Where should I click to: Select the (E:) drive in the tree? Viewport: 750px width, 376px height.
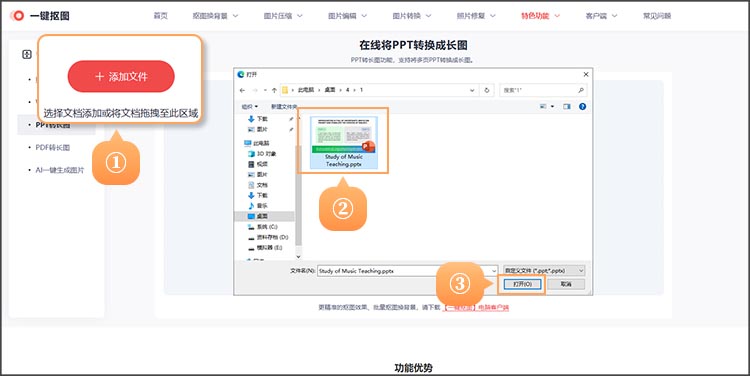(265, 248)
